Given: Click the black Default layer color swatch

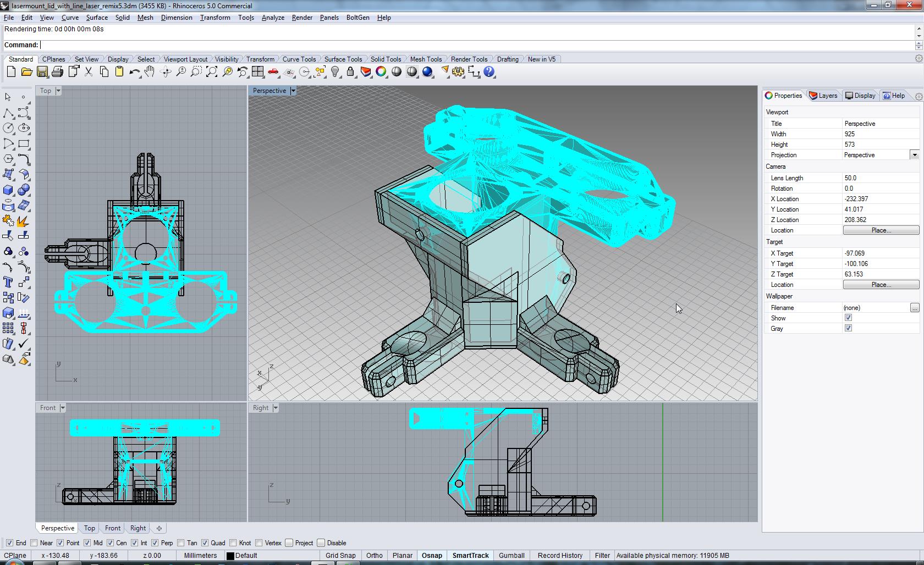Looking at the screenshot, I should coord(230,556).
